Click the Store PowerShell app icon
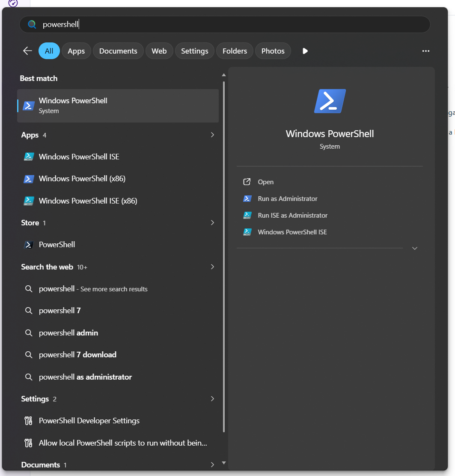455x476 pixels. (x=29, y=245)
